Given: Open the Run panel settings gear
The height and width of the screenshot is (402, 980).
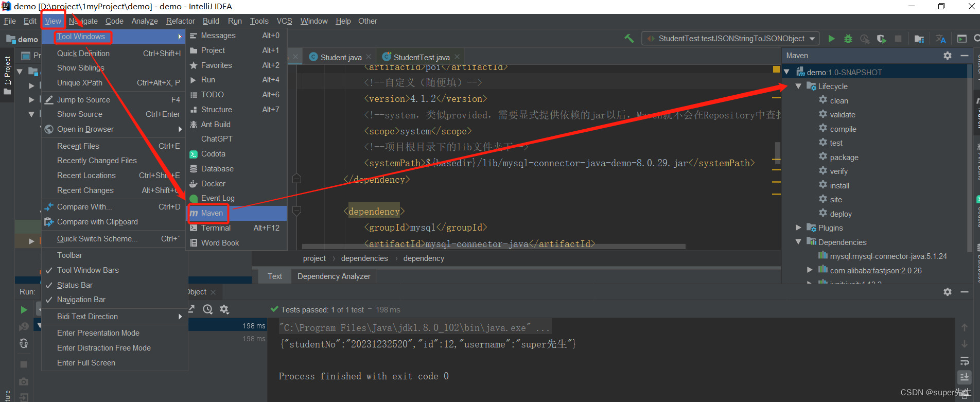Looking at the screenshot, I should [x=948, y=292].
